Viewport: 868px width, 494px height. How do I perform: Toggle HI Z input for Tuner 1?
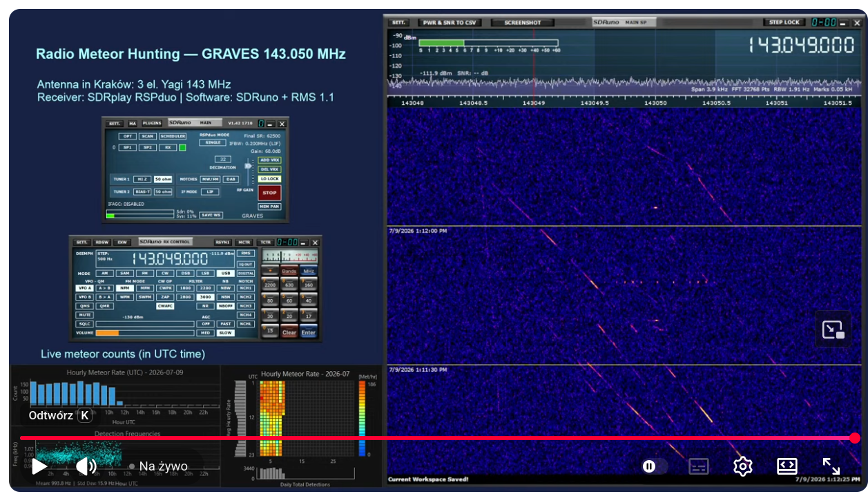point(142,179)
